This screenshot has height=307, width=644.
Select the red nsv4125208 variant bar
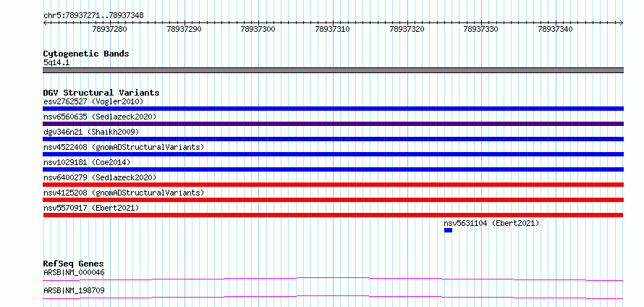(x=333, y=200)
